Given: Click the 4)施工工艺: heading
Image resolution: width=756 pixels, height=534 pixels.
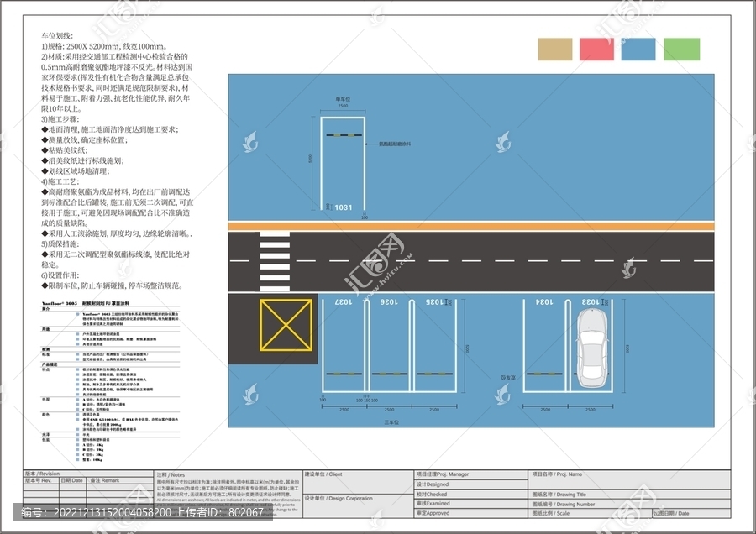Looking at the screenshot, I should (60, 181).
